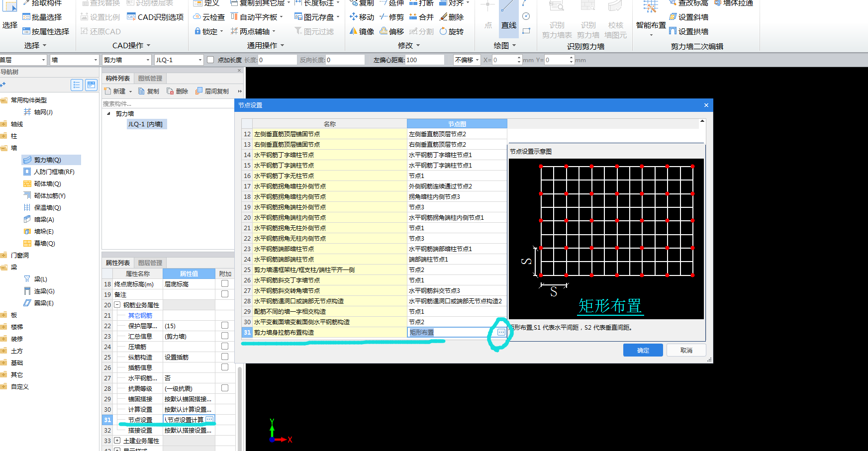
Task: Open the 剪力墙 type dropdown
Action: click(126, 60)
